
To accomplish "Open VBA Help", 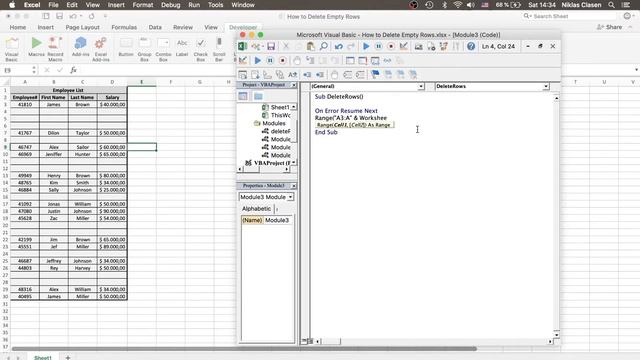I will click(471, 47).
